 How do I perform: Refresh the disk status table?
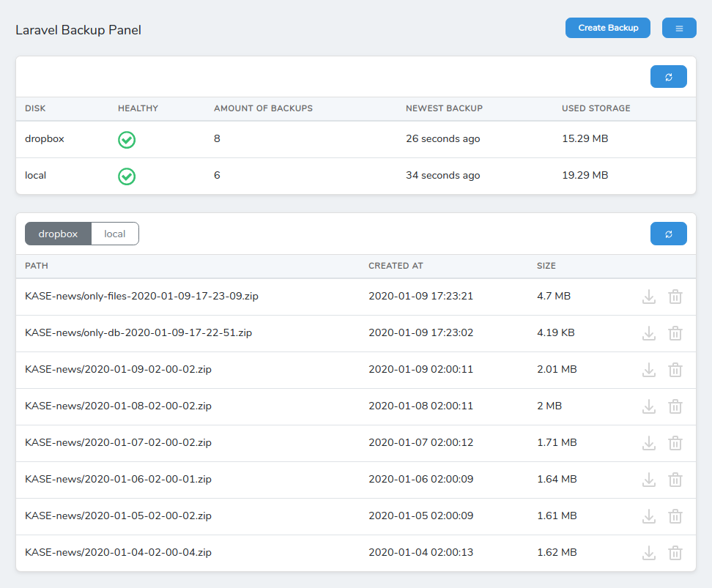[x=668, y=77]
